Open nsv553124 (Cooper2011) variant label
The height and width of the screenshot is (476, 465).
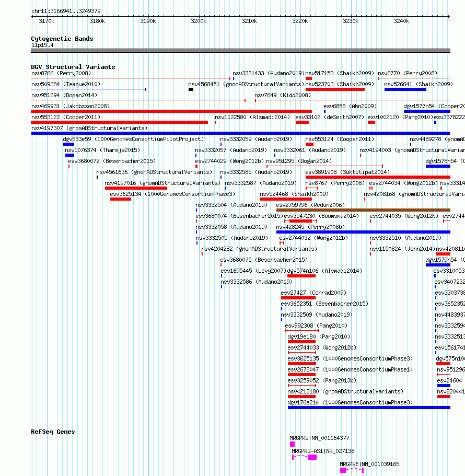pyautogui.click(x=340, y=139)
